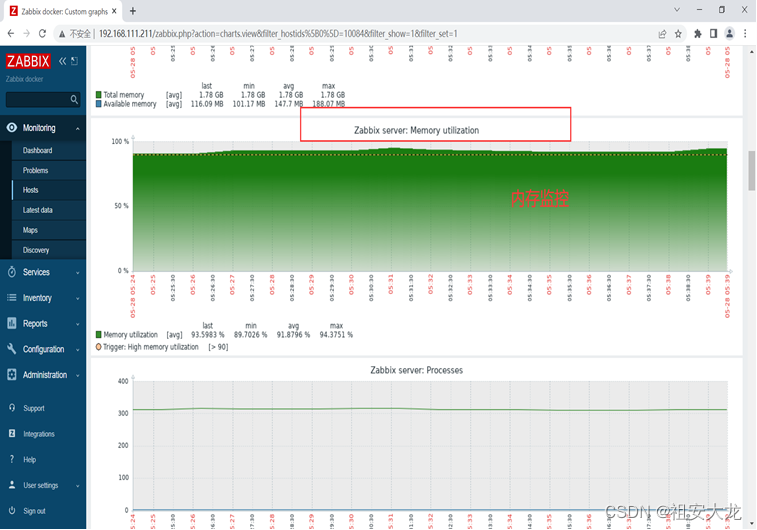Click the browser forward arrow
The image size is (757, 530).
point(27,33)
